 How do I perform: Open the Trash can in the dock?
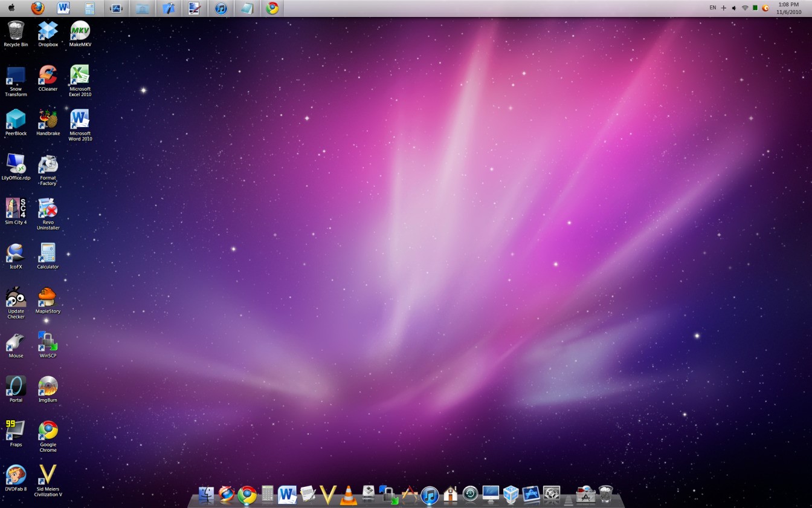605,494
